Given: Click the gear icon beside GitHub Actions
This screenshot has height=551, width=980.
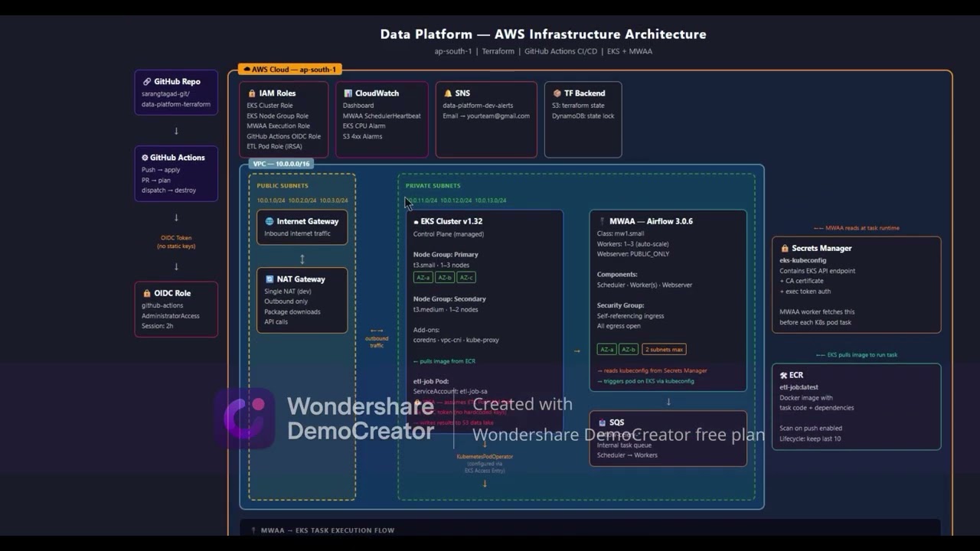Looking at the screenshot, I should coord(145,158).
